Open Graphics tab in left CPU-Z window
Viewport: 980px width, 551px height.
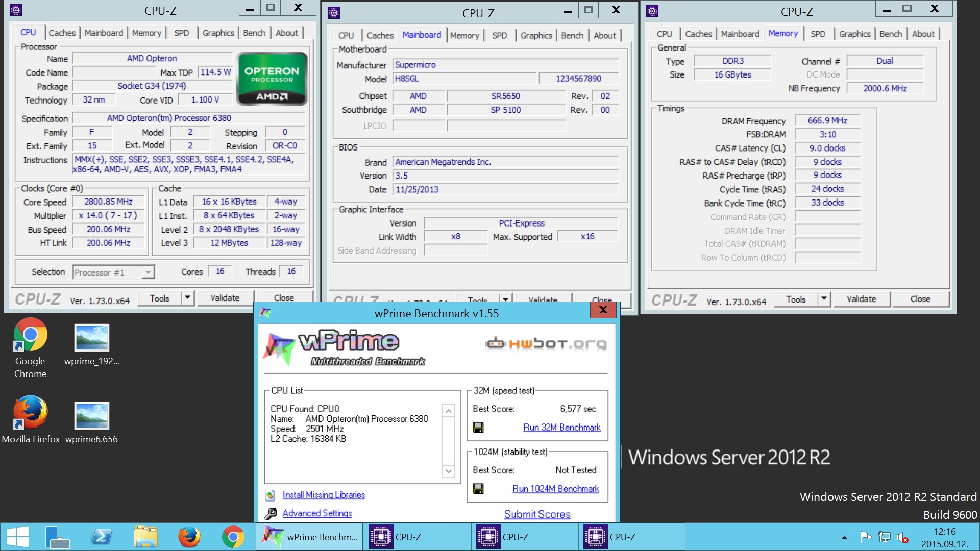[x=218, y=33]
